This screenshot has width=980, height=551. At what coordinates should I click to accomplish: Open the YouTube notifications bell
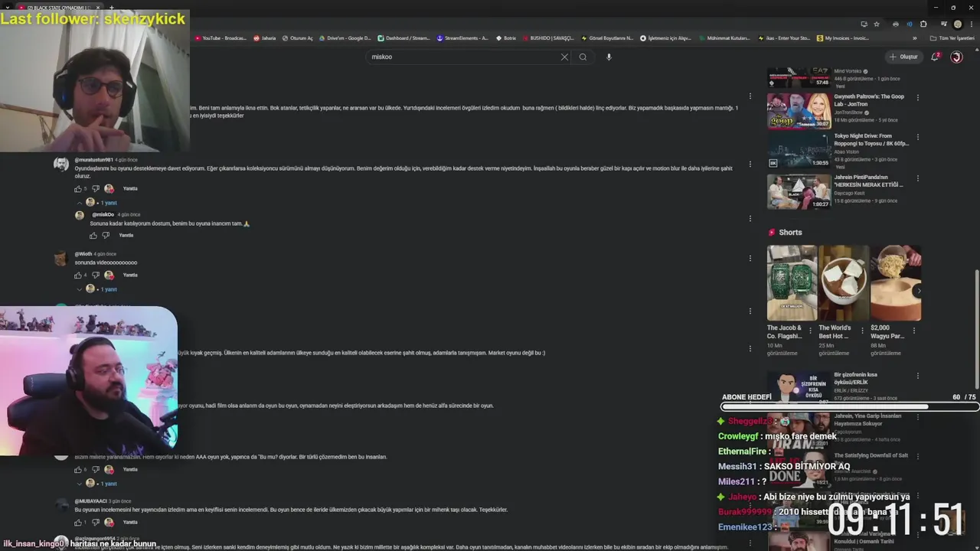click(x=935, y=57)
